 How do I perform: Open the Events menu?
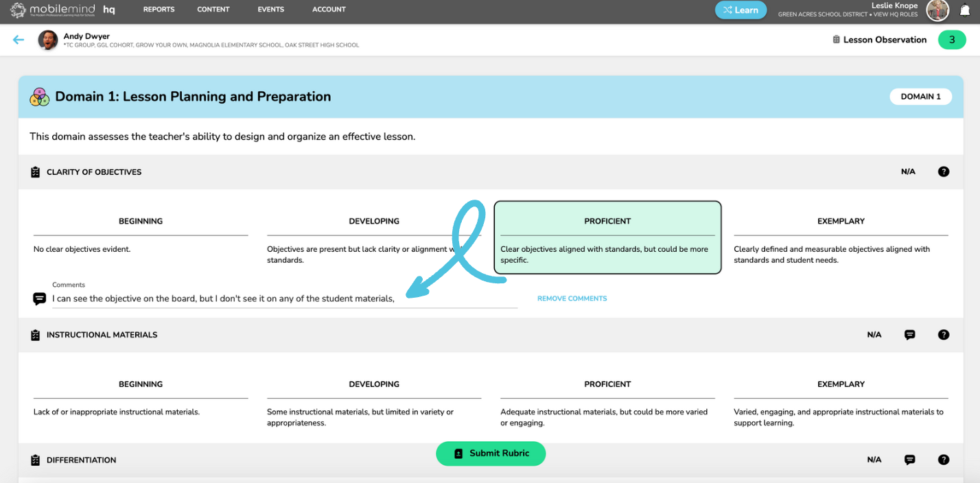270,10
